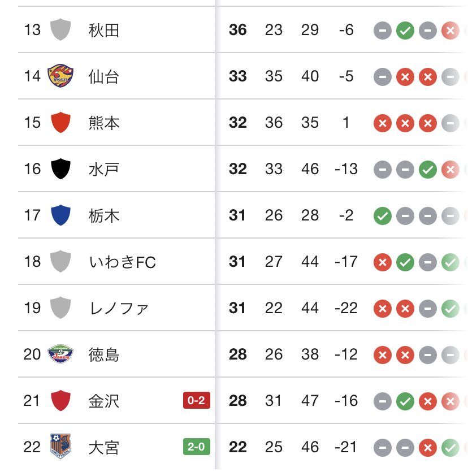
Task: Go to the レノファ team page
Action: point(119,308)
